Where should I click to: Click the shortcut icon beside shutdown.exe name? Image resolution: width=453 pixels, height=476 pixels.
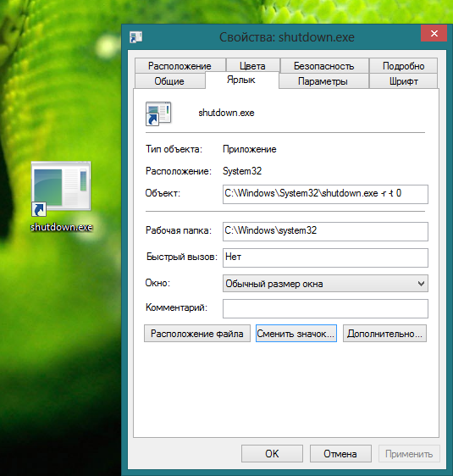[x=158, y=113]
